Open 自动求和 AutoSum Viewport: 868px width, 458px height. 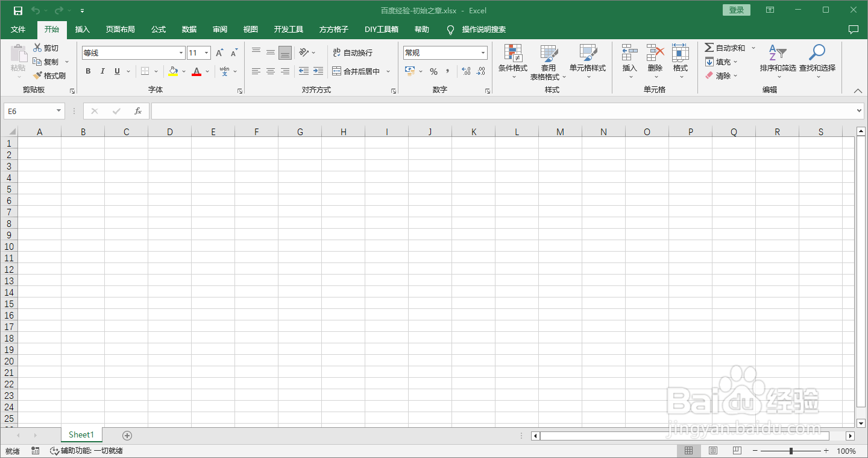click(x=725, y=48)
